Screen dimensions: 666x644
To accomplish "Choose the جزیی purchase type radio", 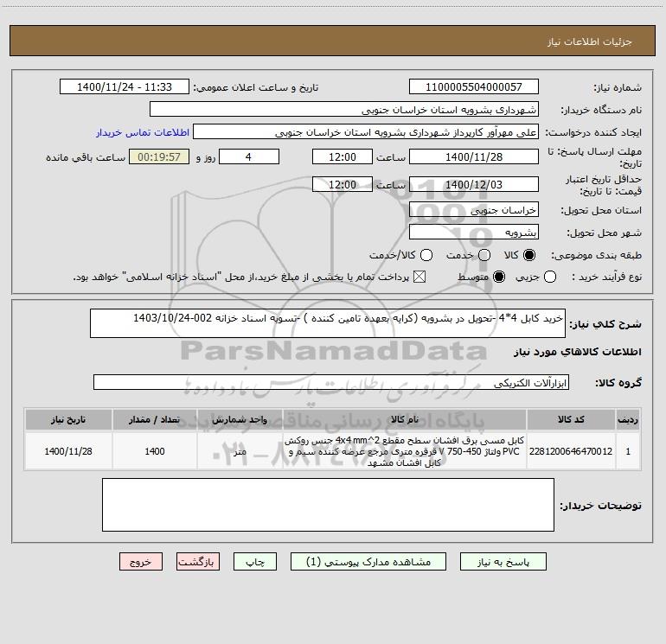I will [550, 277].
